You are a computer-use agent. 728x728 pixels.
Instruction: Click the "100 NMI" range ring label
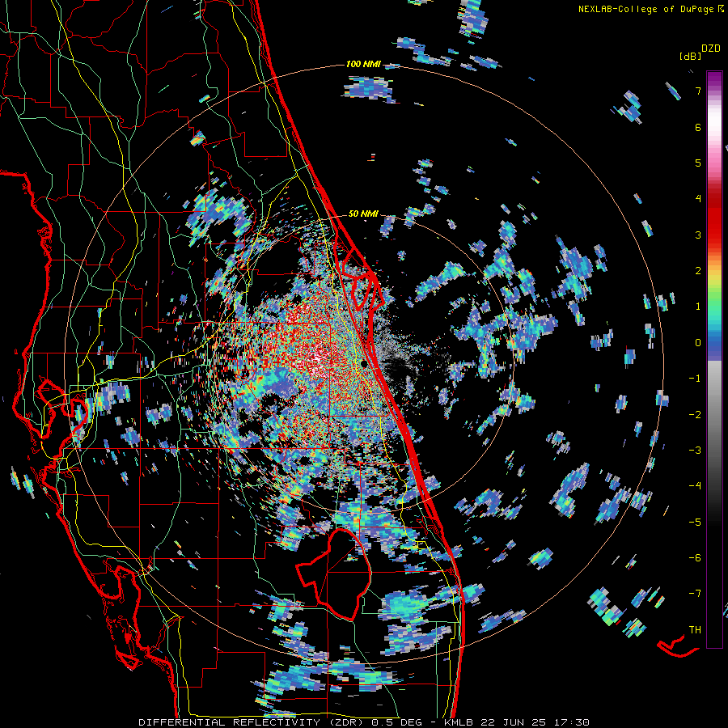tap(363, 64)
